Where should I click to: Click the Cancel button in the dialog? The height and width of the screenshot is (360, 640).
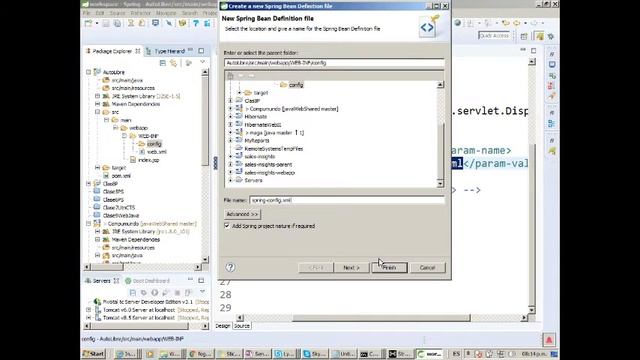pyautogui.click(x=427, y=268)
